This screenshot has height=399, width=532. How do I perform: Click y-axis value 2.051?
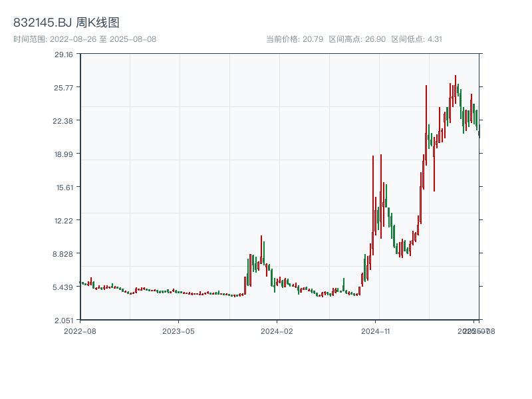click(64, 321)
